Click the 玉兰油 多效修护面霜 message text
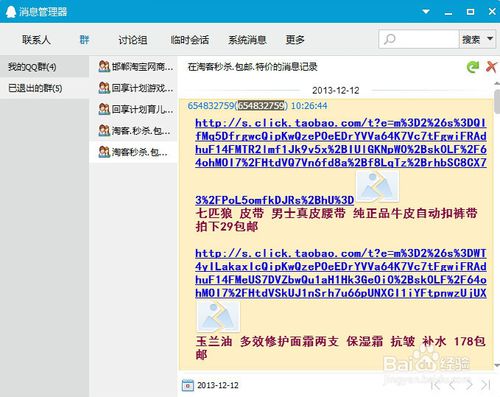 [340, 348]
